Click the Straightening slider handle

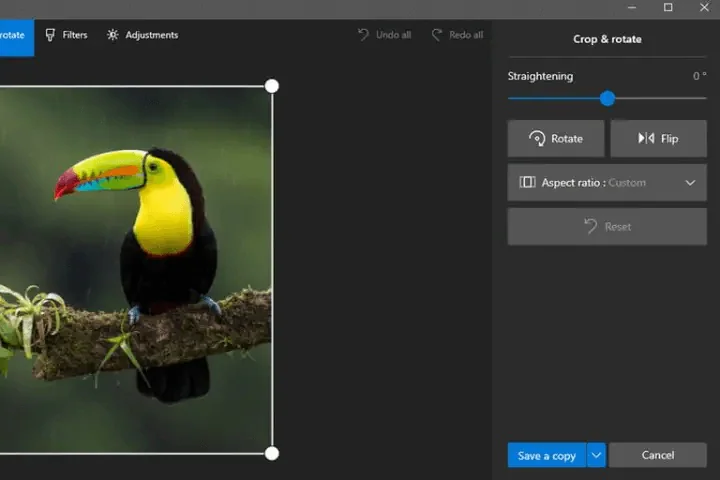pos(607,98)
